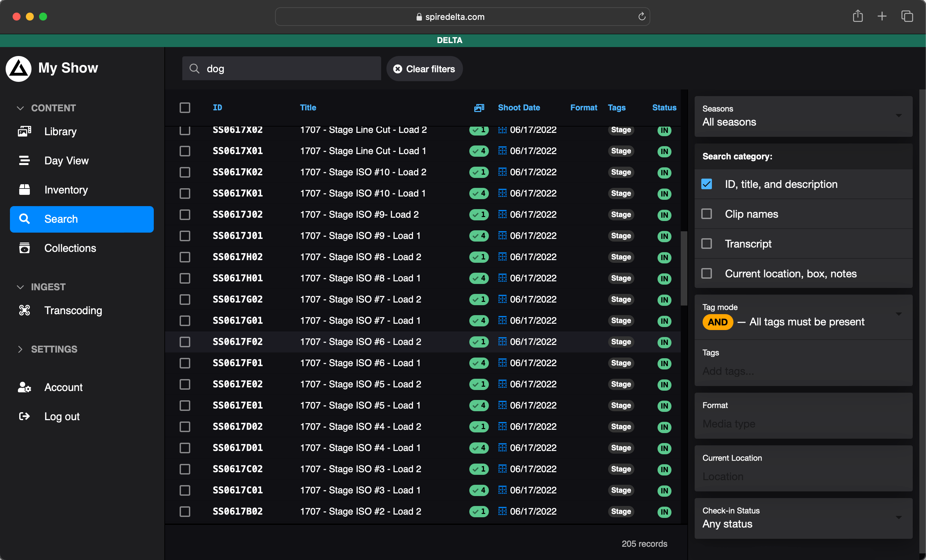Viewport: 926px width, 560px height.
Task: Select Log out in the sidebar
Action: pyautogui.click(x=62, y=417)
